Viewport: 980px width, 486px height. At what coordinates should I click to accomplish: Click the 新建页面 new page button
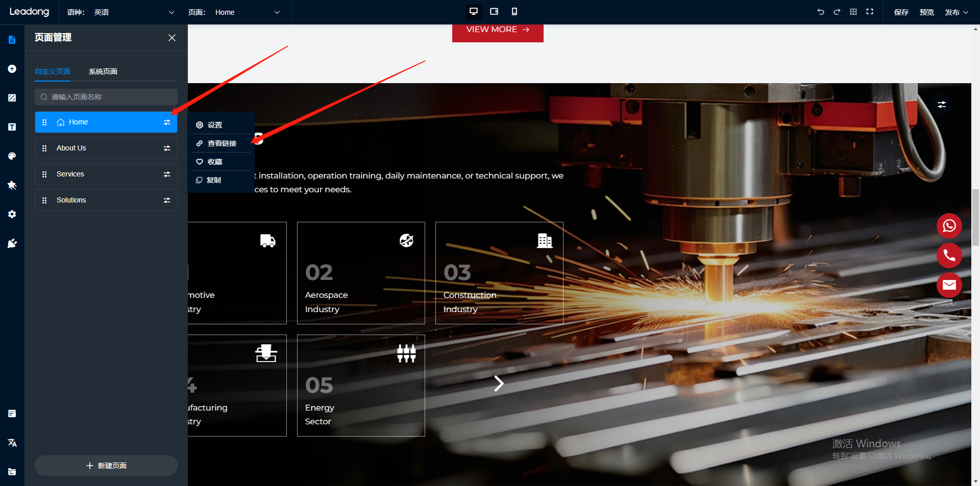click(x=106, y=466)
